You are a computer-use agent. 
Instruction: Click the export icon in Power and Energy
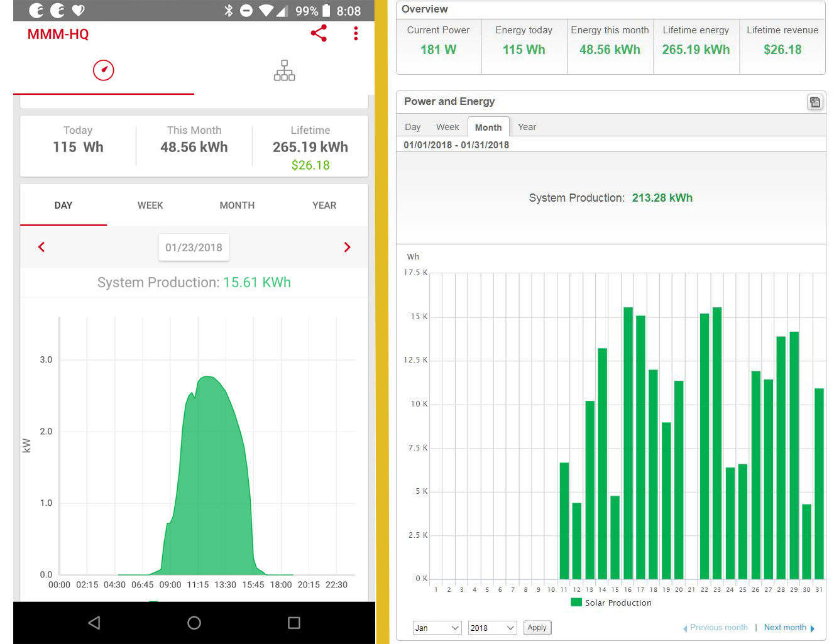(814, 102)
